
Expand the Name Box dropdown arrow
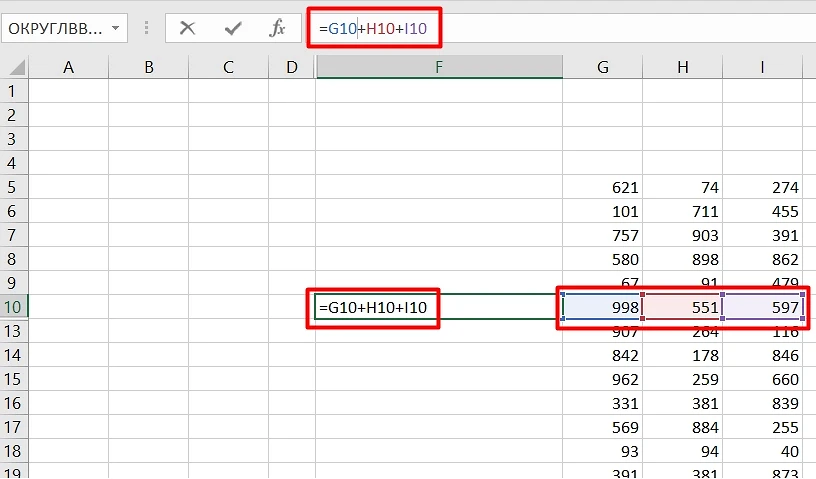click(115, 28)
